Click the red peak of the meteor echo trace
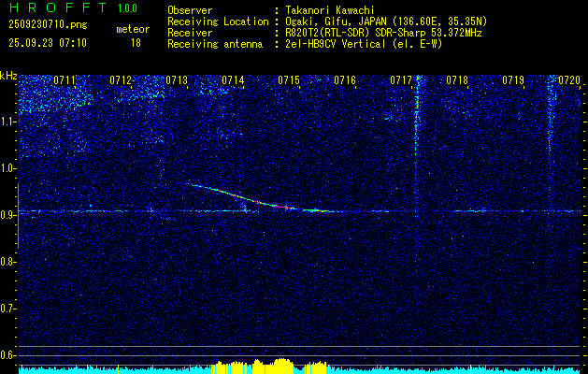 pyautogui.click(x=282, y=207)
